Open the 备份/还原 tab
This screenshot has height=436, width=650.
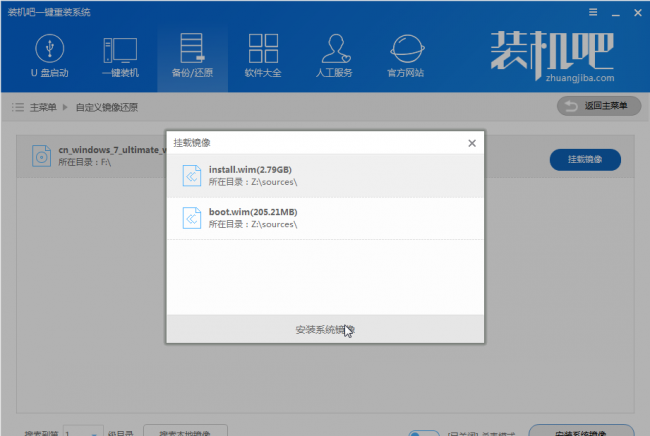coord(192,56)
